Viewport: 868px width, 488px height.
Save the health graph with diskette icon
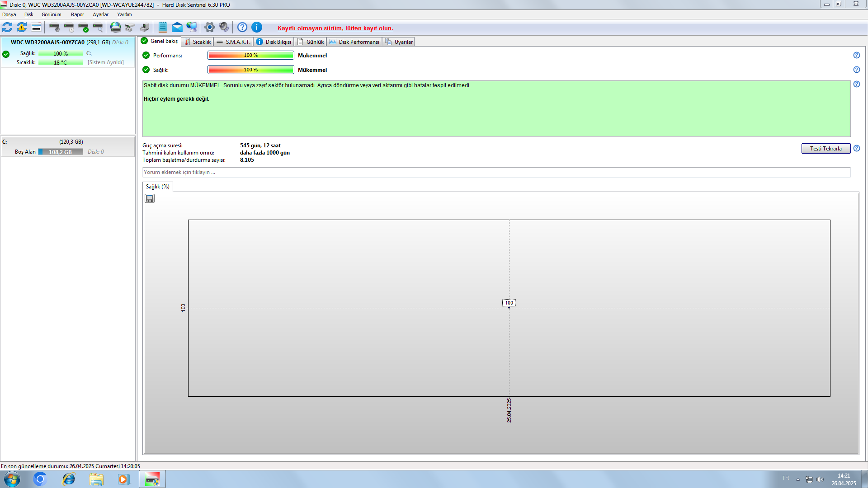(150, 198)
